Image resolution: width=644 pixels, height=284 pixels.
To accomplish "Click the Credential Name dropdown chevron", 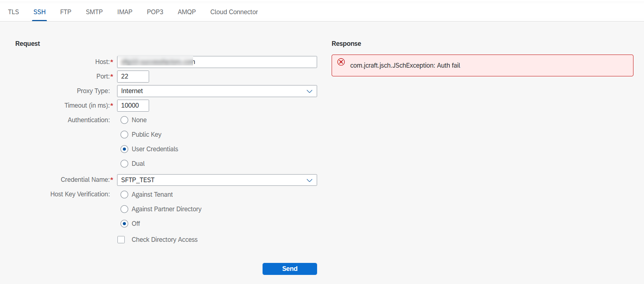I will click(x=309, y=180).
